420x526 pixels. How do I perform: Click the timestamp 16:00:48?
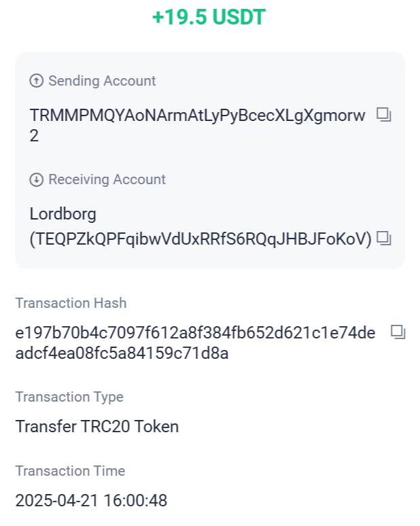[135, 500]
